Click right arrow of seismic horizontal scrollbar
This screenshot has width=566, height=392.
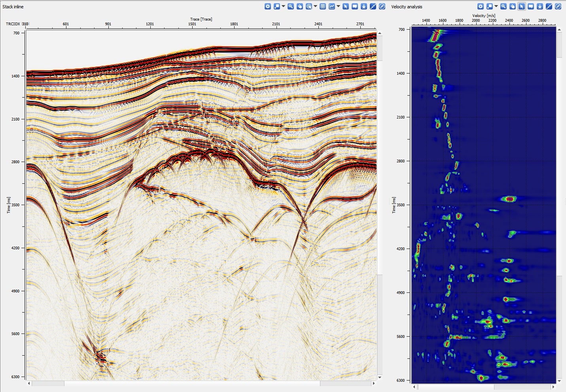[x=374, y=383]
